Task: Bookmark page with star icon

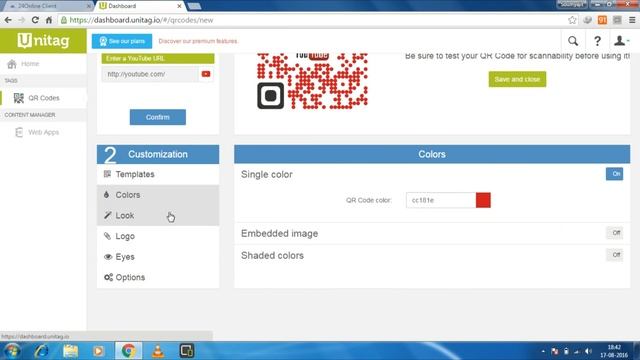Action: coord(572,20)
